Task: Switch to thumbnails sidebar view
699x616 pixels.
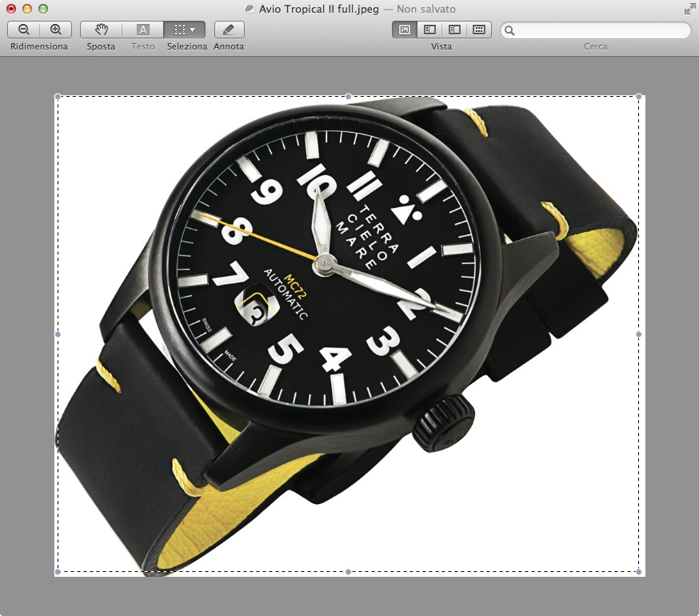Action: 429,30
